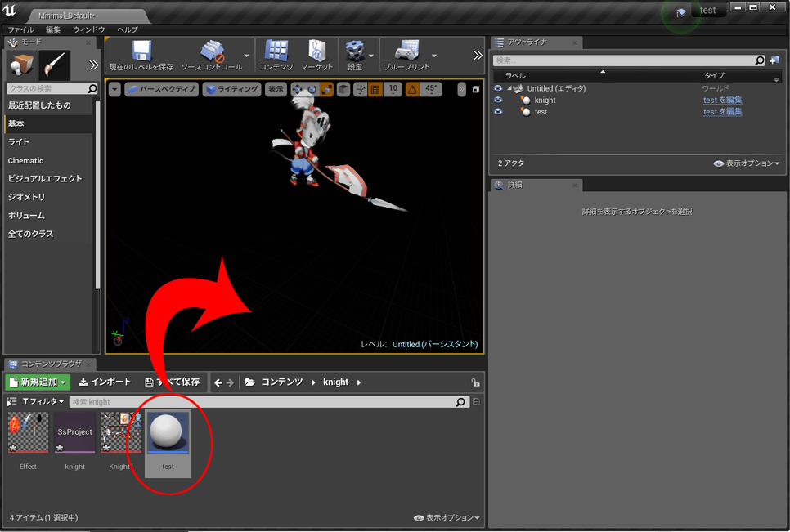The height and width of the screenshot is (532, 790).
Task: Select the 全てのクラス category
Action: [x=49, y=234]
